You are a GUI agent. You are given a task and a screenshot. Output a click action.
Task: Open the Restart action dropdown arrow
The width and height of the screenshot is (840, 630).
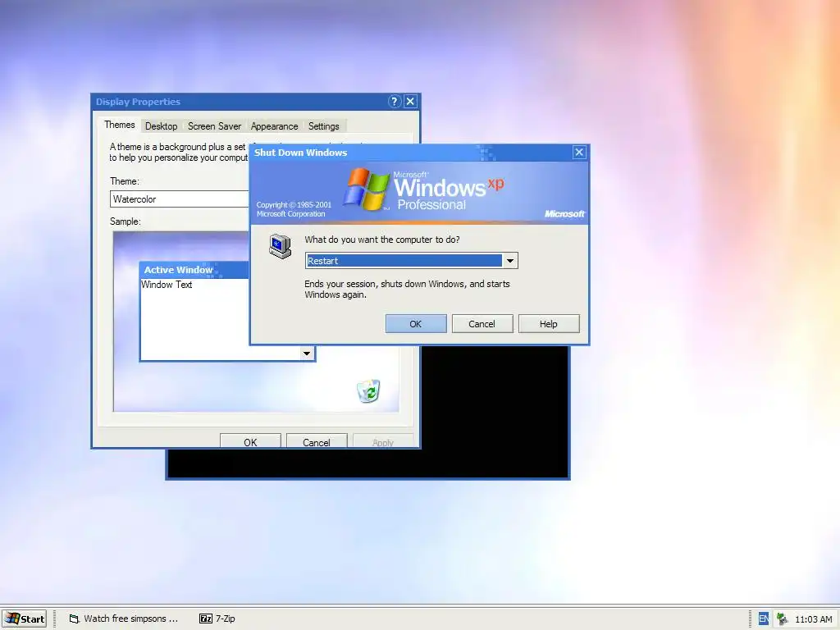[x=510, y=261]
